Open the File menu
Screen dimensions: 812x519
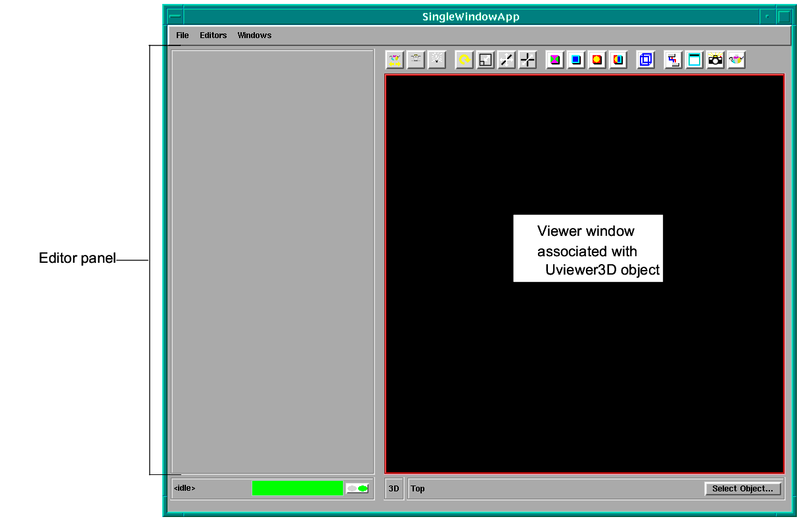[182, 35]
